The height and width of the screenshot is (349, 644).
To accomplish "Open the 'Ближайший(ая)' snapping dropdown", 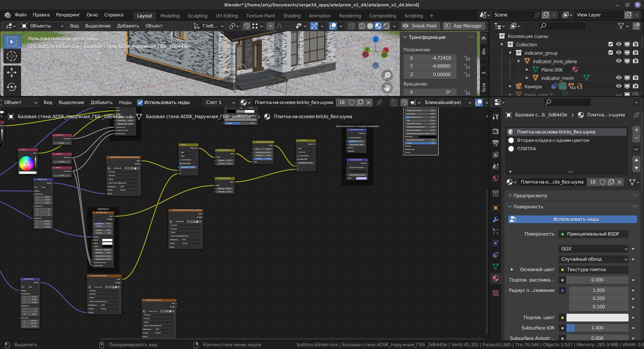I will (448, 102).
